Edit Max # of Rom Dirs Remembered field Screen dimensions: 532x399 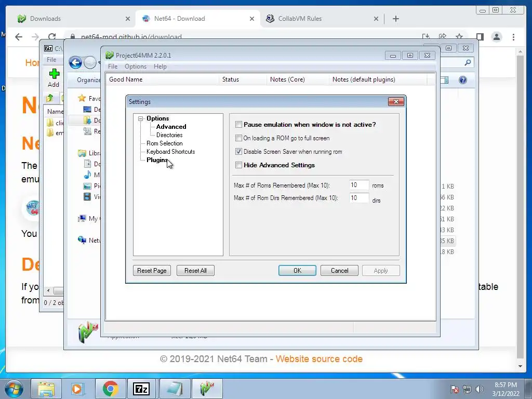(359, 198)
